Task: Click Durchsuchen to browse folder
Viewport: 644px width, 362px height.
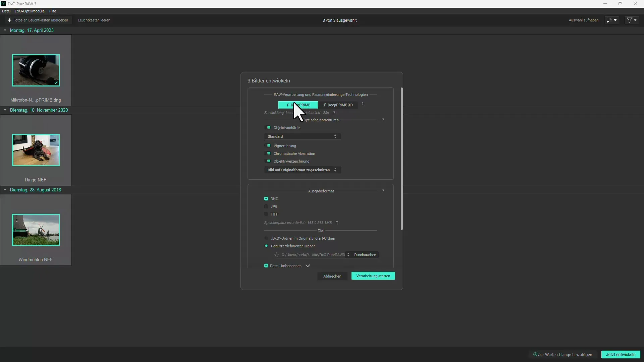Action: [365, 255]
